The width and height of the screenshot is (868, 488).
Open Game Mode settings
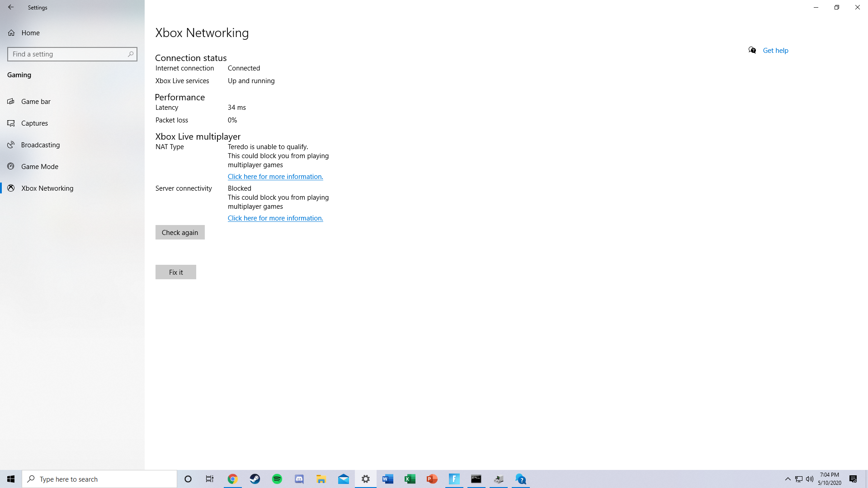pos(72,167)
